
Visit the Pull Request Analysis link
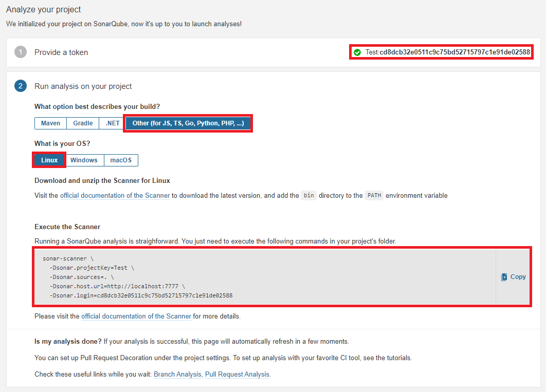point(237,375)
